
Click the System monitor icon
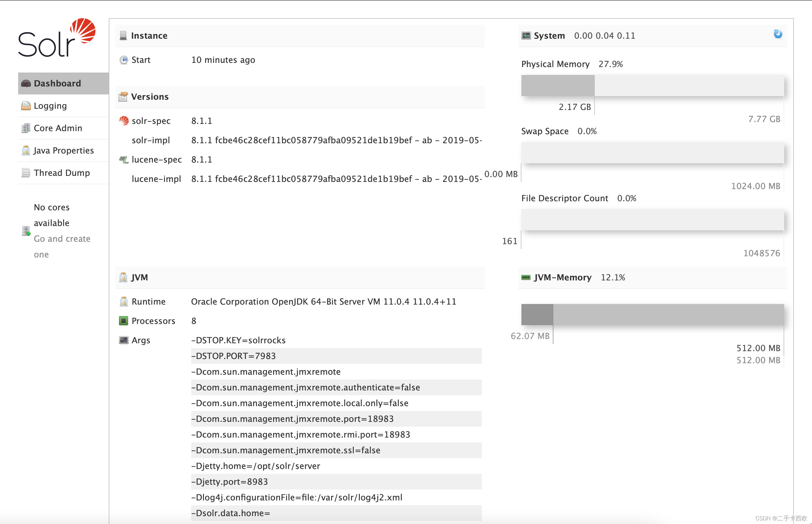[x=526, y=35]
